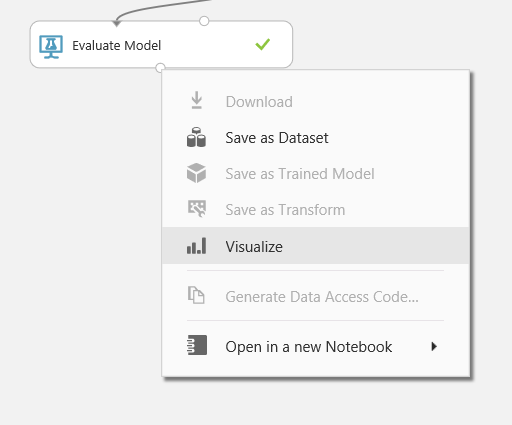Click the top right input port of Evaluate Model

tap(204, 21)
